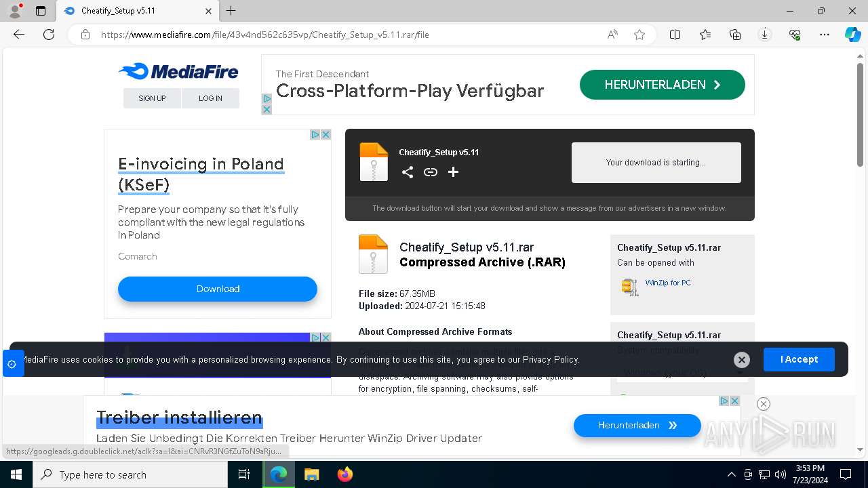Open notification center
Image resolution: width=868 pixels, height=488 pixels.
pyautogui.click(x=846, y=474)
